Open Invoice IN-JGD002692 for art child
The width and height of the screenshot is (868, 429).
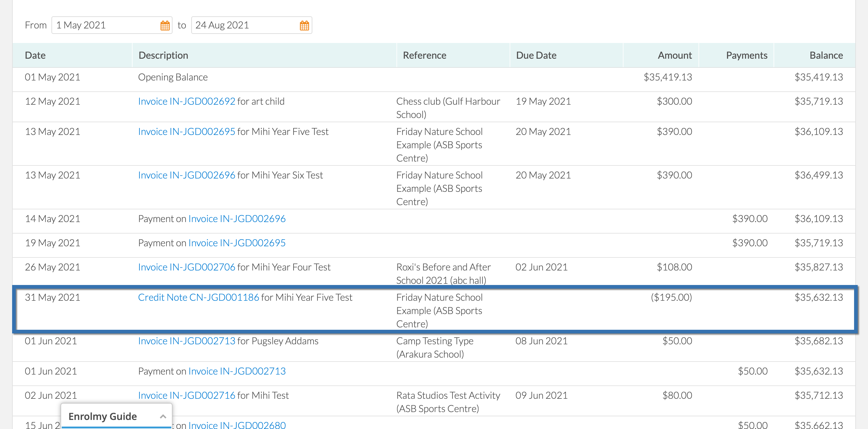187,101
